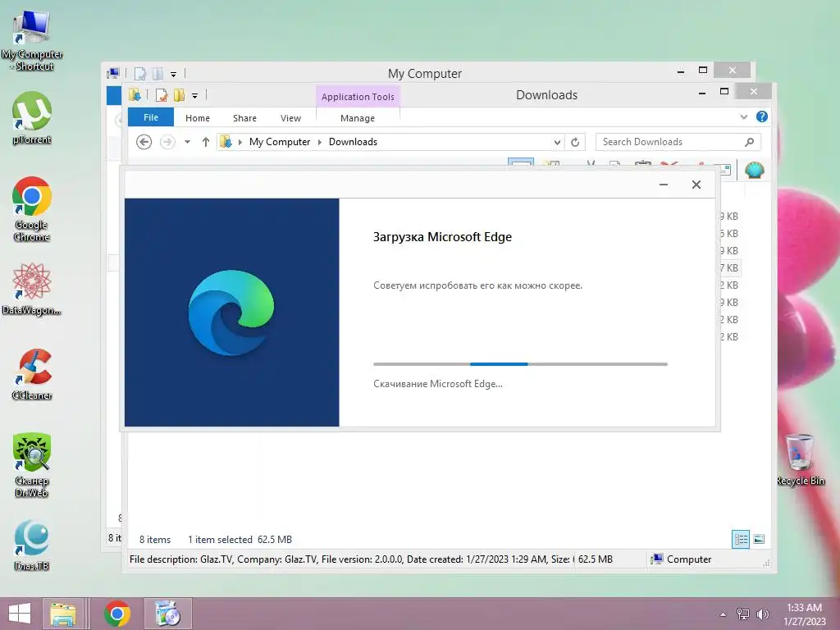Open the network tray icon
Viewport: 840px width, 630px height.
coord(743,614)
